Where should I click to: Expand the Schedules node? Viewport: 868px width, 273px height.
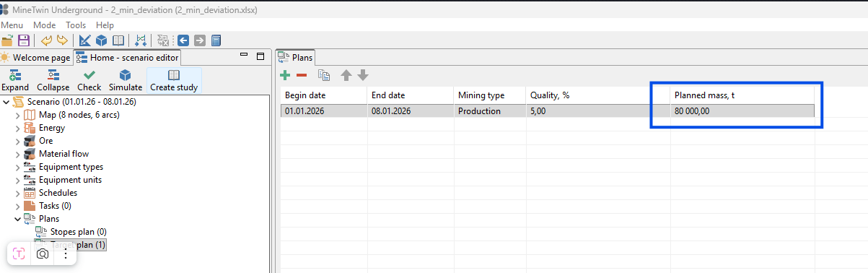pos(18,193)
